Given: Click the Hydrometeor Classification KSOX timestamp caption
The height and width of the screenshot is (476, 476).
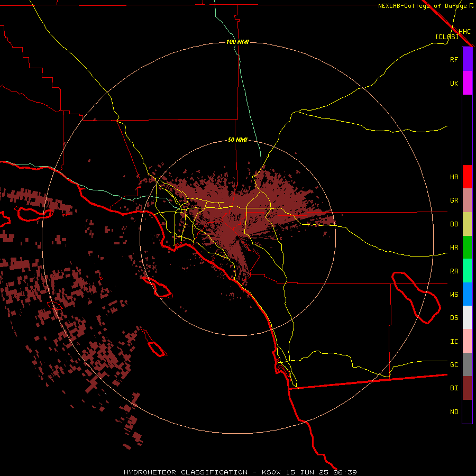Looking at the screenshot, I should click(241, 472).
